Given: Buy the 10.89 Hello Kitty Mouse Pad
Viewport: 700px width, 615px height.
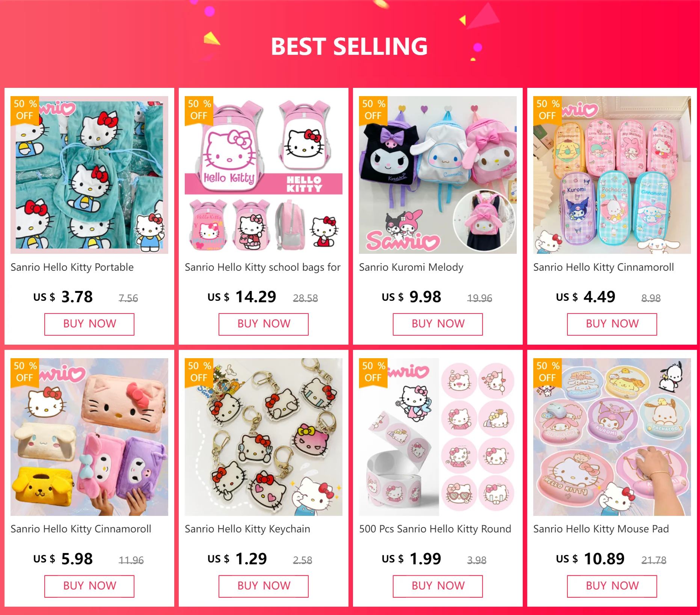Looking at the screenshot, I should (x=612, y=586).
